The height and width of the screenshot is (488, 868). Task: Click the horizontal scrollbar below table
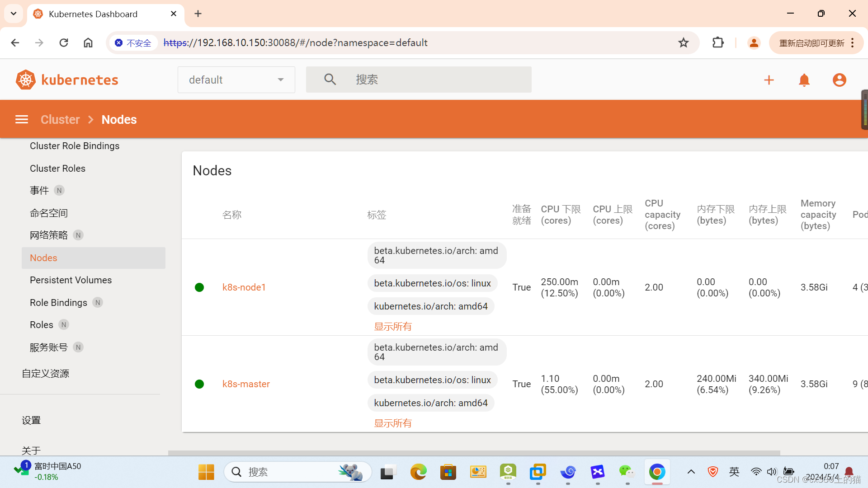tap(474, 453)
